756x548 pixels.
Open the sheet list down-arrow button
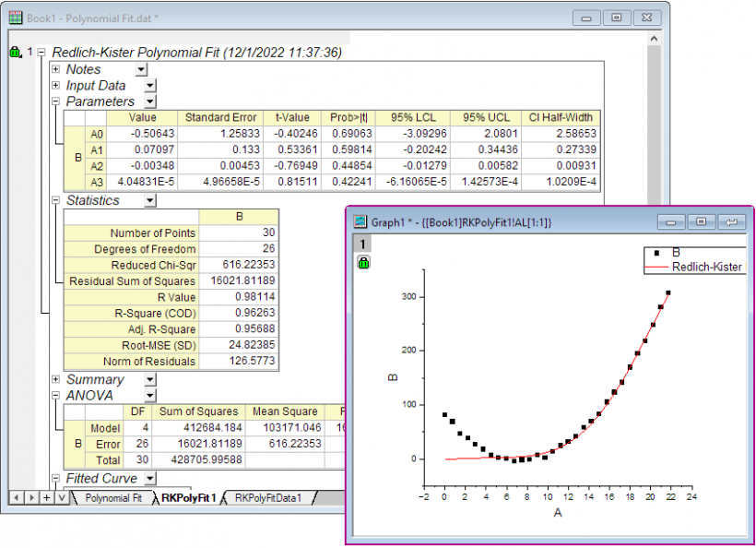click(61, 497)
